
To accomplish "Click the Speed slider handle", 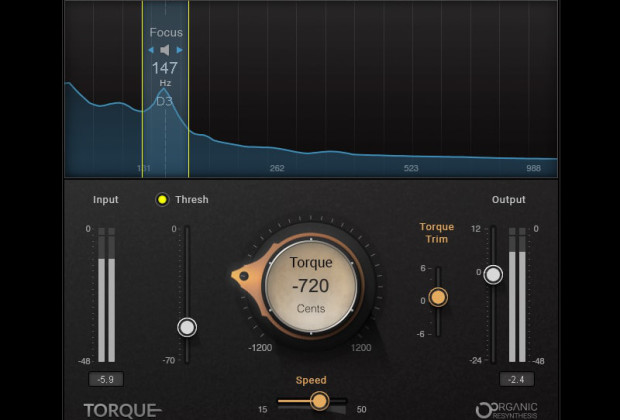I will coord(319,401).
